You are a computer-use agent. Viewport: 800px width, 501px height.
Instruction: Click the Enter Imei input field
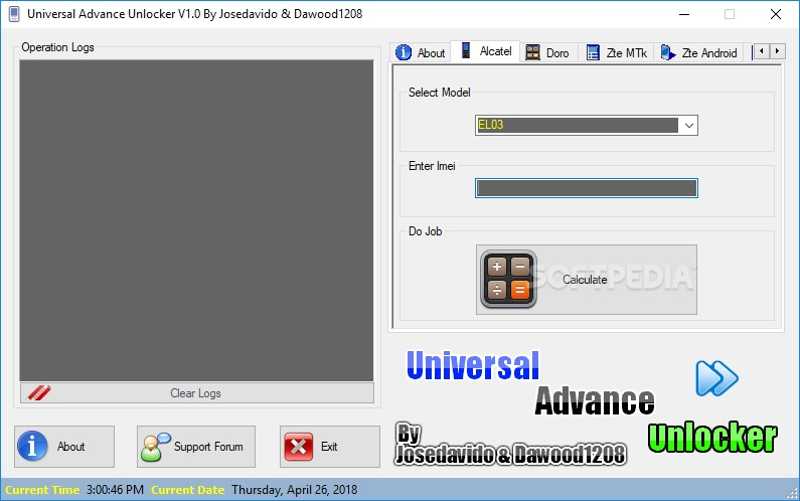coord(586,188)
